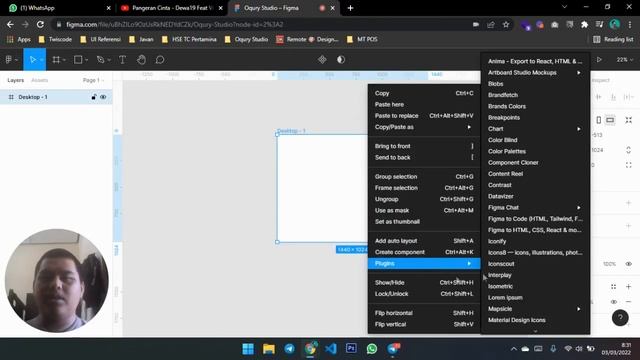The height and width of the screenshot is (360, 640).
Task: Expand the Frame tool options arrow
Action: point(64,60)
